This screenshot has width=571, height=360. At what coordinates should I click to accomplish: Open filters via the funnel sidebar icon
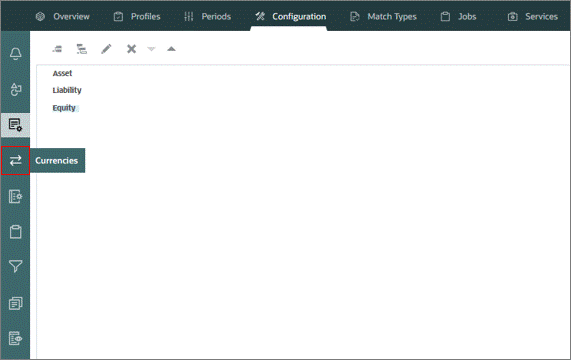click(x=15, y=266)
